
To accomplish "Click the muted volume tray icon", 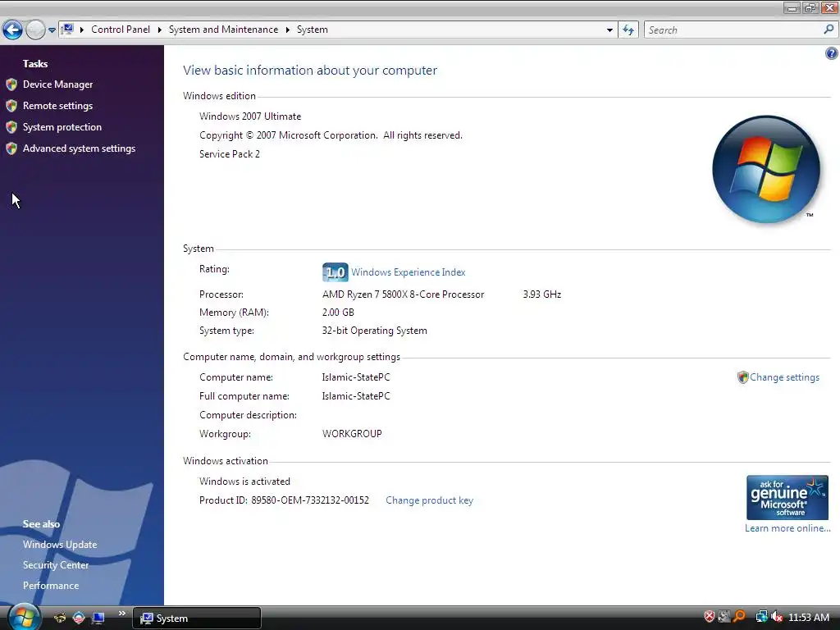I will [x=776, y=617].
